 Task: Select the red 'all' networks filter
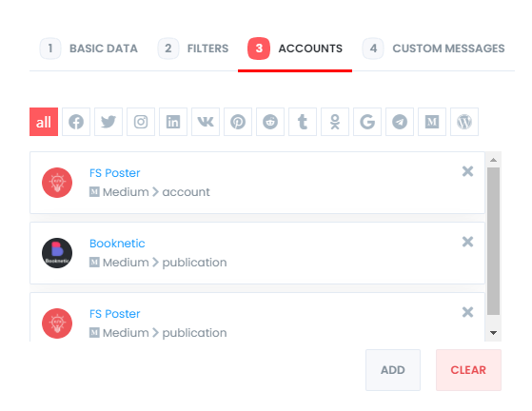click(x=44, y=122)
